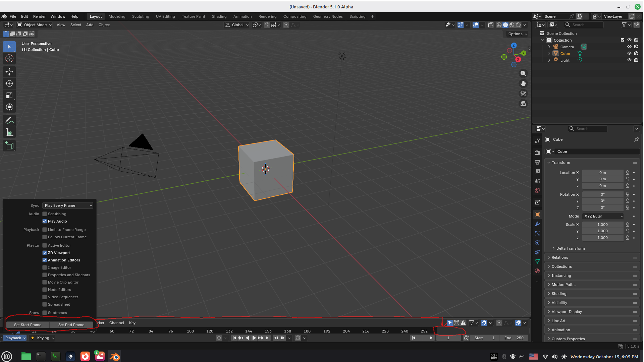Open the Modifiers wrench tab in Properties

click(537, 224)
